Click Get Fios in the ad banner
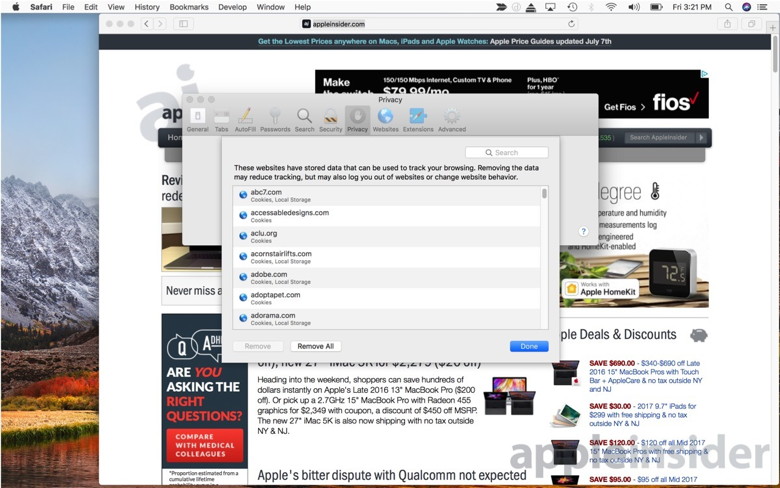Viewport: 780px width, 488px height. click(624, 107)
